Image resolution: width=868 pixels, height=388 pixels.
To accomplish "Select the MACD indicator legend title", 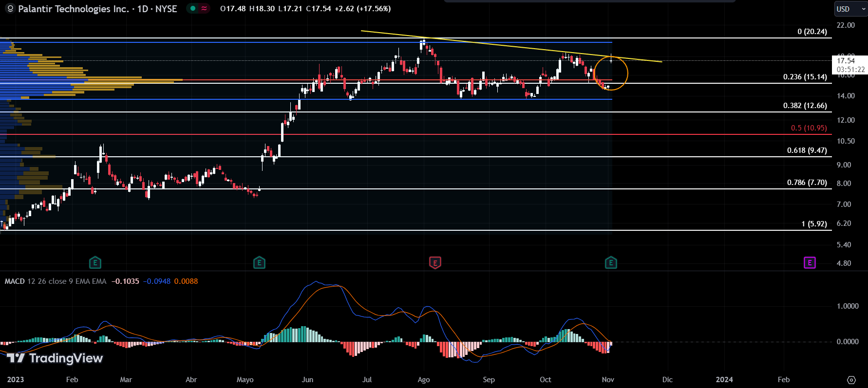I will pyautogui.click(x=15, y=281).
